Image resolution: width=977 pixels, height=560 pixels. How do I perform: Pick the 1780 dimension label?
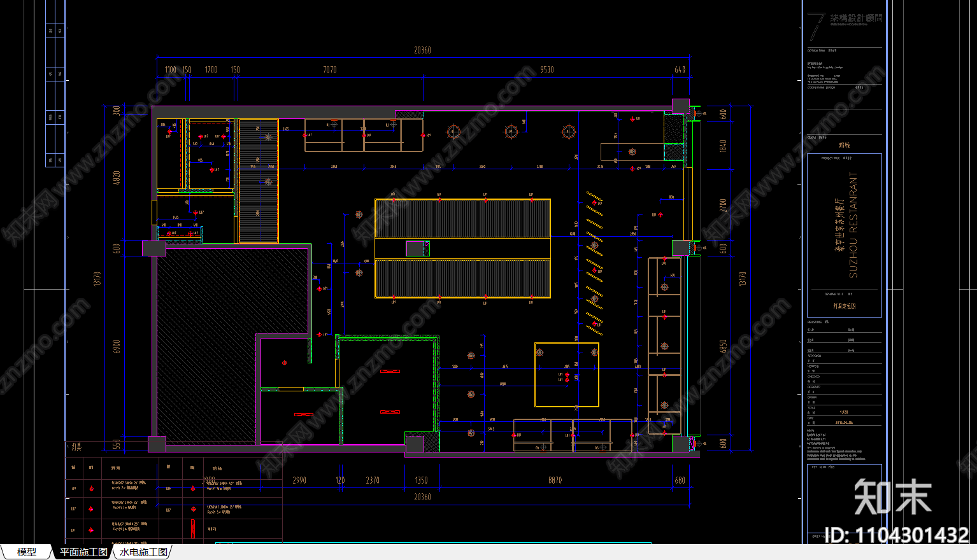click(x=211, y=69)
